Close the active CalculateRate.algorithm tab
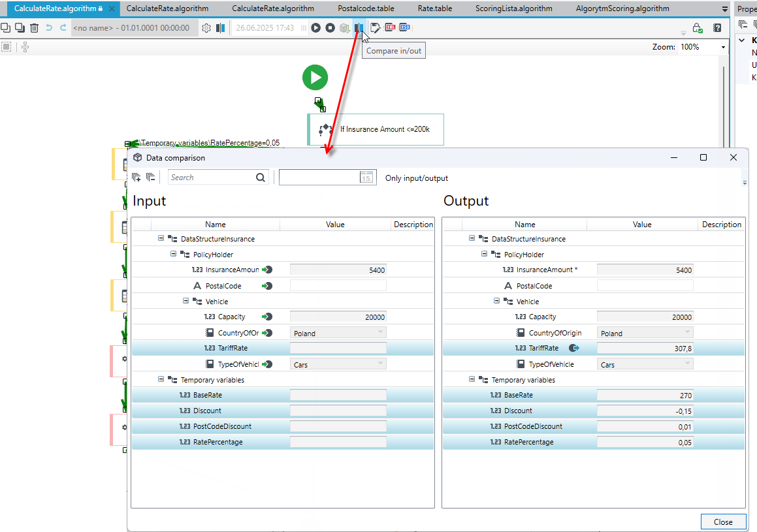This screenshot has height=532, width=757. pos(112,8)
